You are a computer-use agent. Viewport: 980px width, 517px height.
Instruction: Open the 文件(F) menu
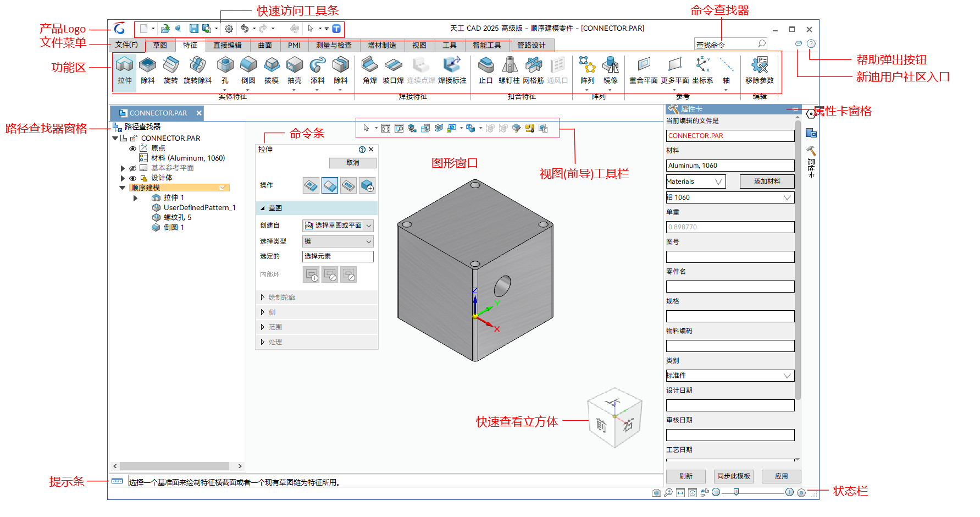[x=126, y=45]
